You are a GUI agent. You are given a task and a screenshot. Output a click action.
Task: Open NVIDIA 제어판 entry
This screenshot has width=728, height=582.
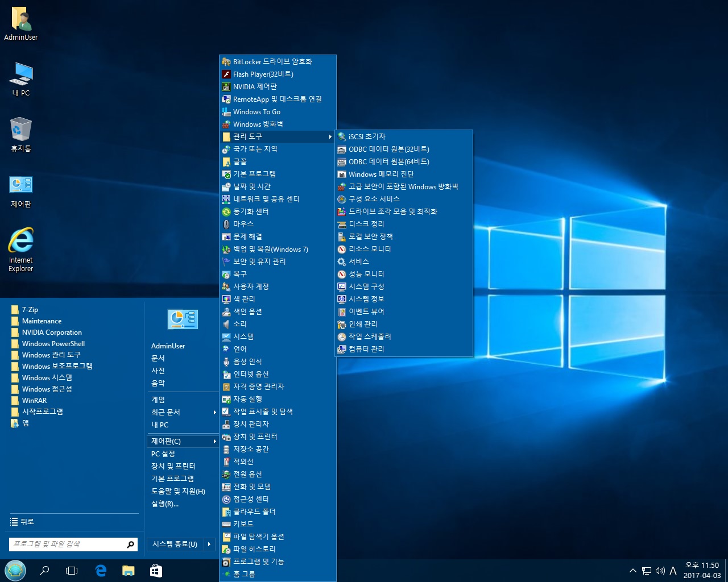(278, 86)
